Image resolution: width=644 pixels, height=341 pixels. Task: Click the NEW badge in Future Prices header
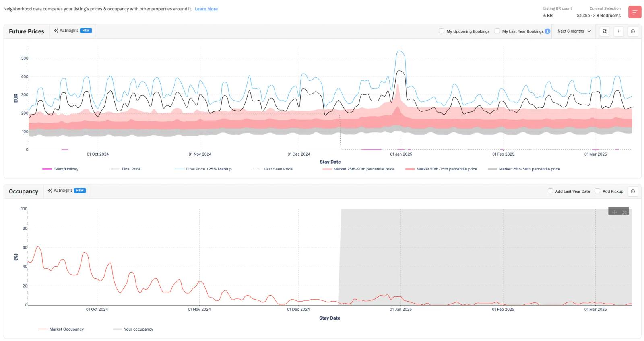(86, 31)
